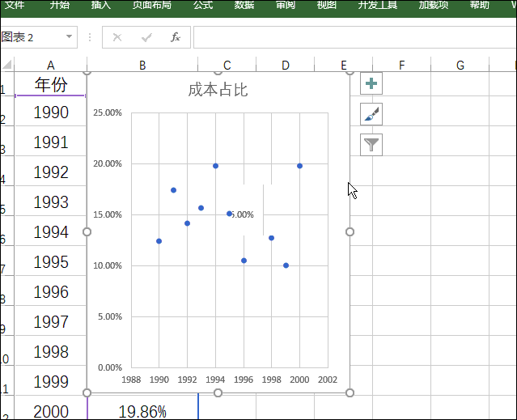Switch to the 数据 ribbon tab
This screenshot has height=420, width=517.
pos(244,5)
